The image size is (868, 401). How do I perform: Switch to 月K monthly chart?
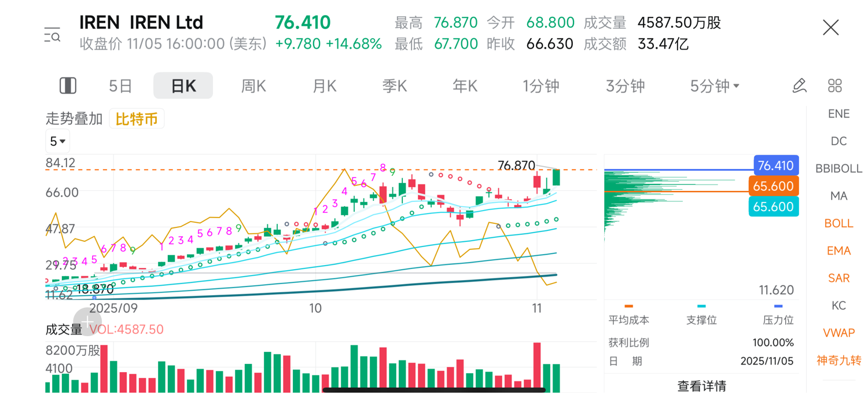[324, 86]
